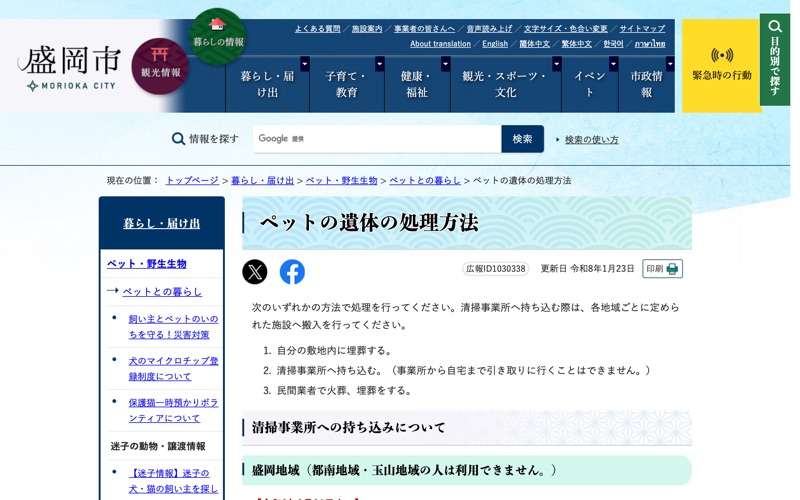The image size is (800, 500).
Task: Click list item 民間業者で火葬、埋葬をする
Action: [x=344, y=390]
